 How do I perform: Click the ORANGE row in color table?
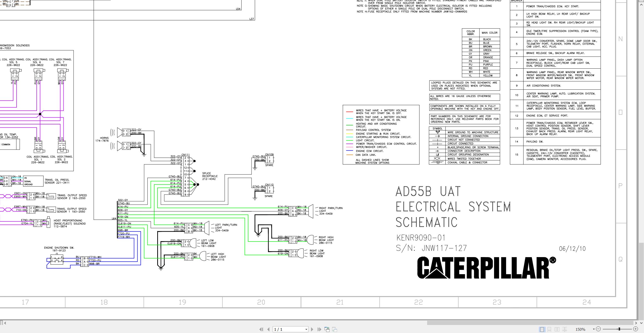(x=481, y=57)
